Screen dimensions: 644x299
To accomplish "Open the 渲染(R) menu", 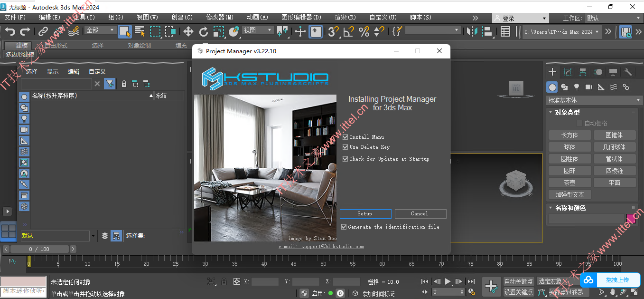I will tap(345, 18).
